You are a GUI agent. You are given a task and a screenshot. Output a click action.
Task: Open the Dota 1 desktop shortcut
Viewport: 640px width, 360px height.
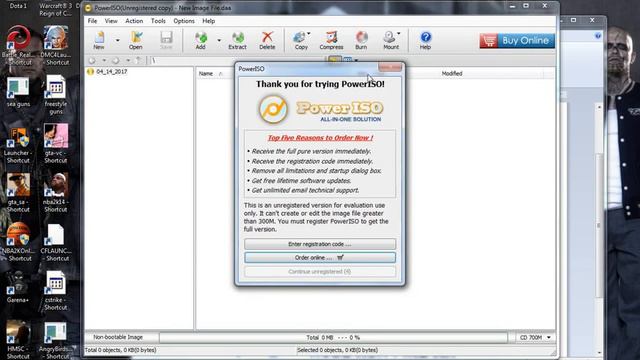pyautogui.click(x=18, y=5)
